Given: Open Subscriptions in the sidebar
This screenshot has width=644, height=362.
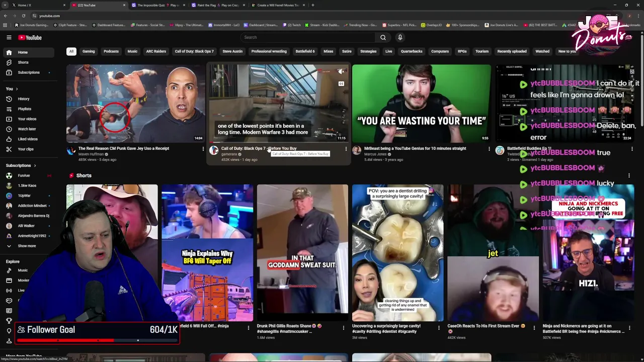Looking at the screenshot, I should click(x=28, y=72).
